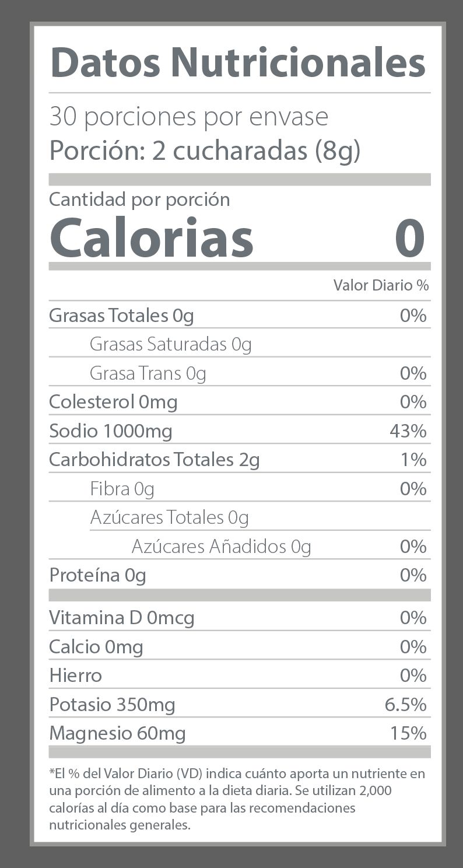
Task: Click the "Azúcares Añadidos 0g" entry
Action: tap(221, 547)
